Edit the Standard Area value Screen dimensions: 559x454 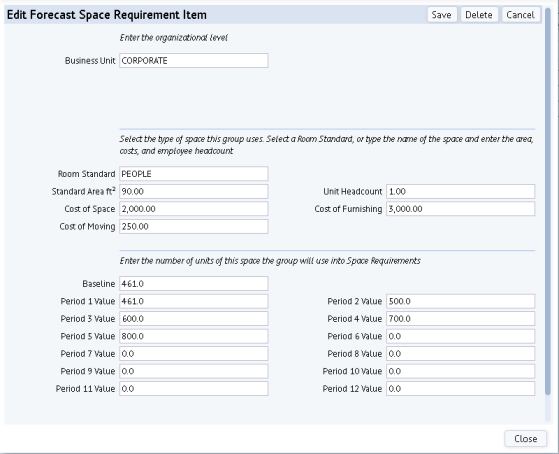tap(194, 192)
